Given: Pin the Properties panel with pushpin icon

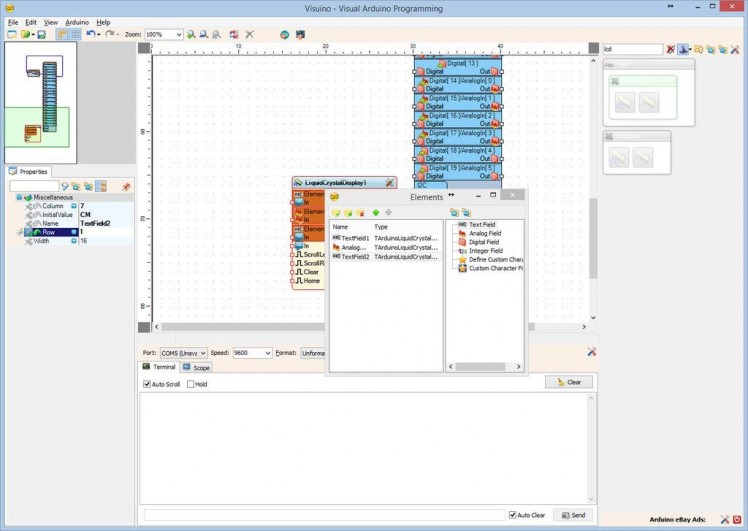Looking at the screenshot, I should click(x=126, y=186).
